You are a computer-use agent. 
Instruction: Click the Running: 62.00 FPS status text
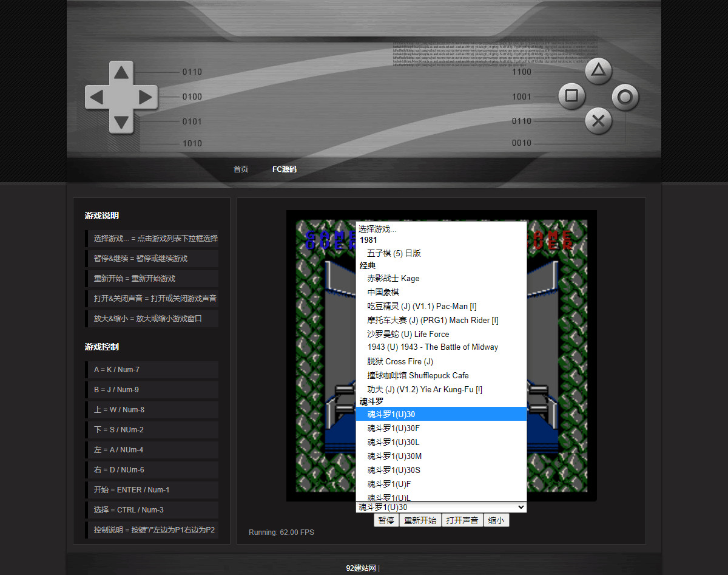coord(281,532)
